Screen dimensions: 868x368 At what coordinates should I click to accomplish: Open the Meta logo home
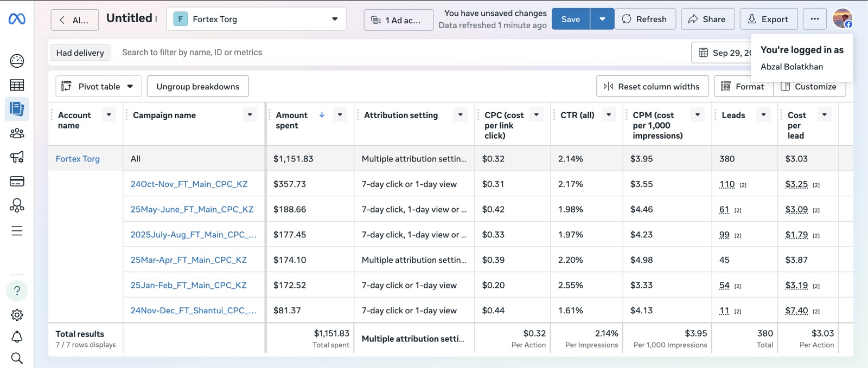[x=17, y=19]
